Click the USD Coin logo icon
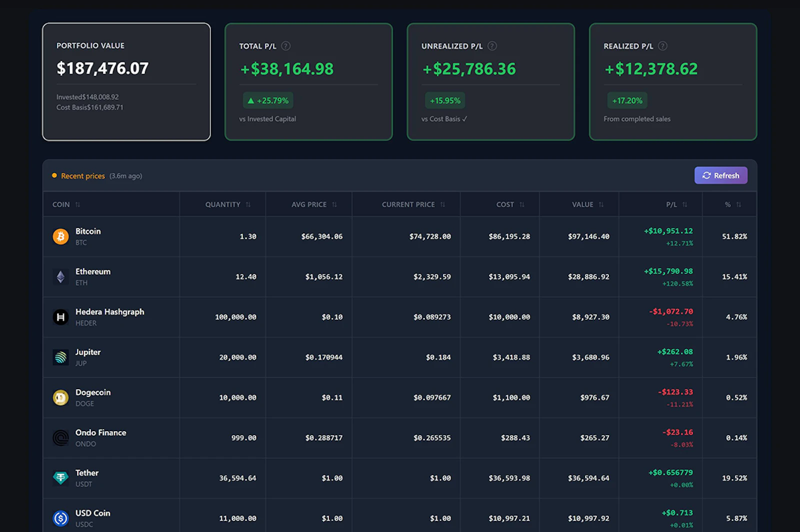 tap(60, 519)
